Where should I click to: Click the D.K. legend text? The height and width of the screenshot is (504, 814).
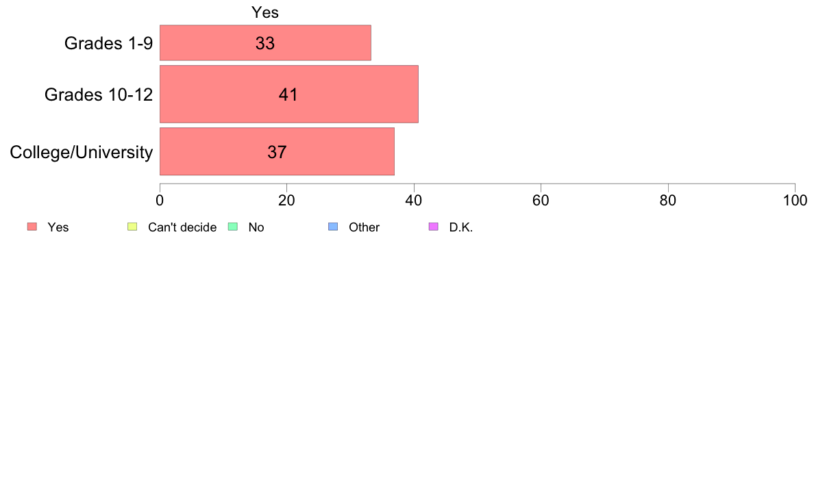point(461,227)
